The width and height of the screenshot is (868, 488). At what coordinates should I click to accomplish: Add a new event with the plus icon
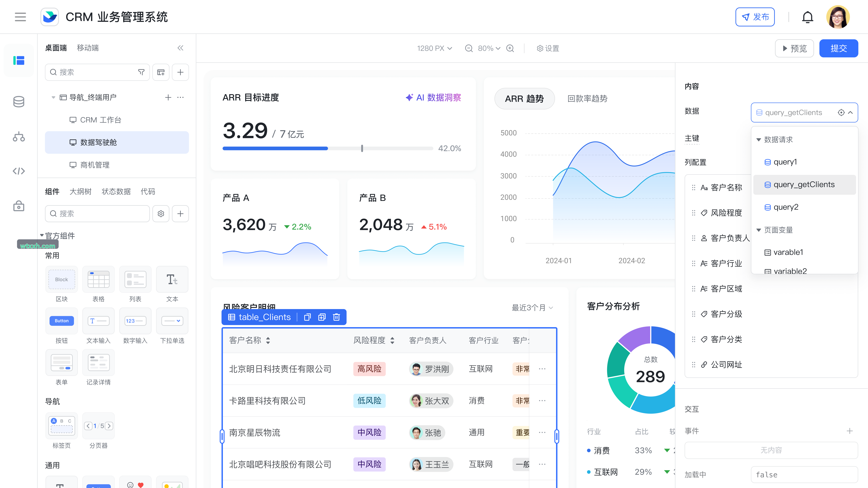click(x=850, y=431)
